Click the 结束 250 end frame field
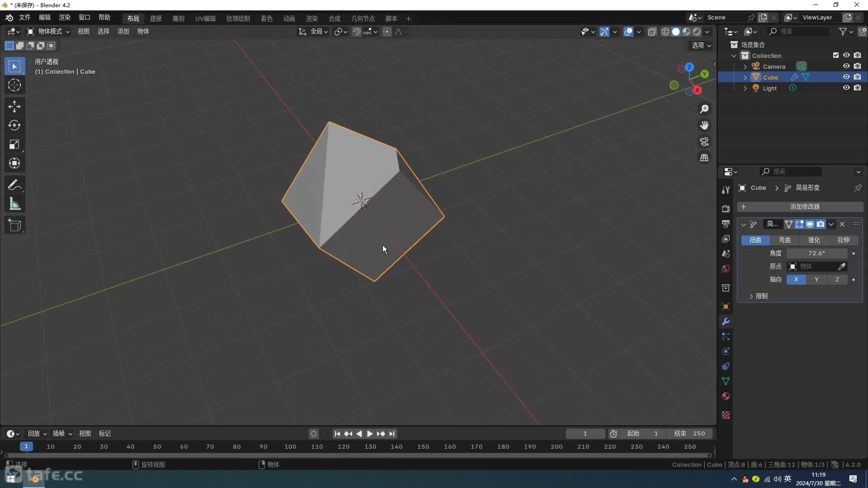This screenshot has width=868, height=488. (689, 434)
